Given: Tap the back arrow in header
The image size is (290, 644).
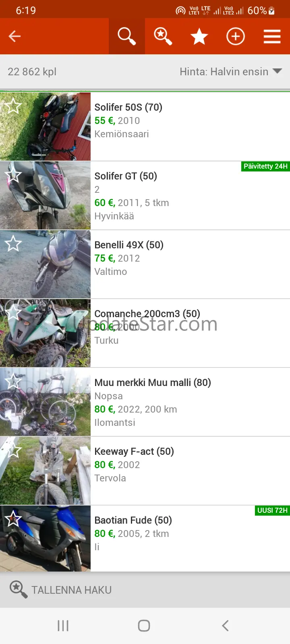Looking at the screenshot, I should (x=15, y=36).
